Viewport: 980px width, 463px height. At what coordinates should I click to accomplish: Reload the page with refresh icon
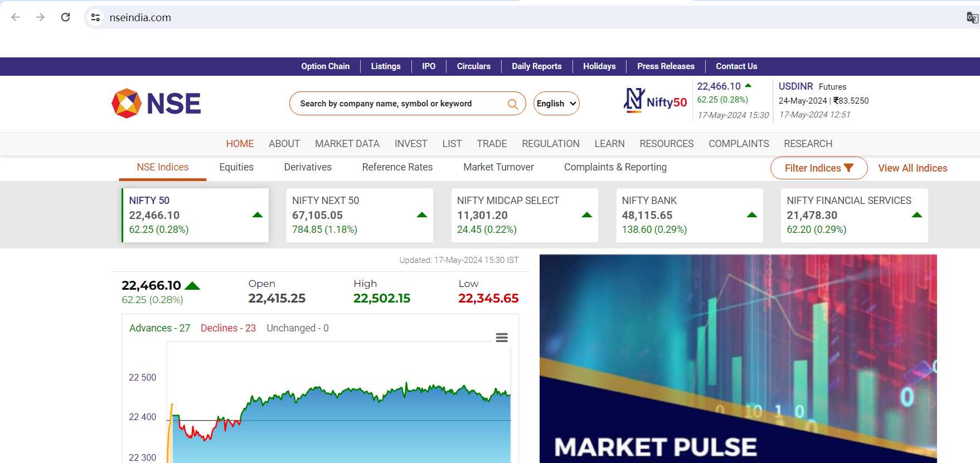point(65,17)
